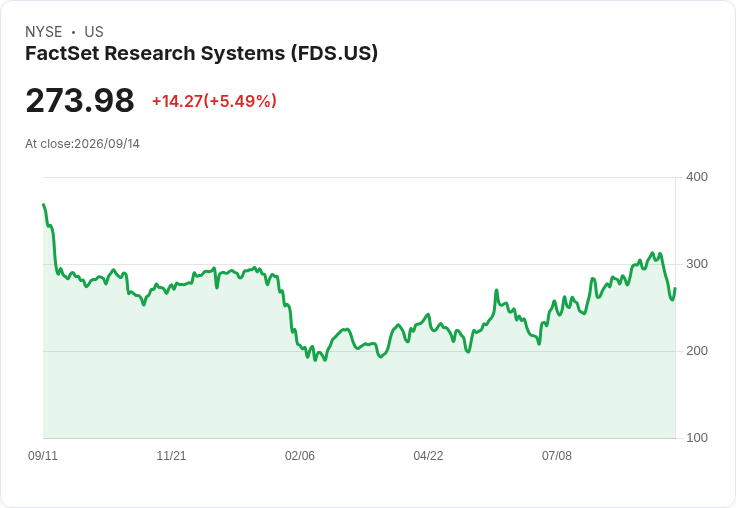Click the 273.98 closing price

pyautogui.click(x=80, y=100)
